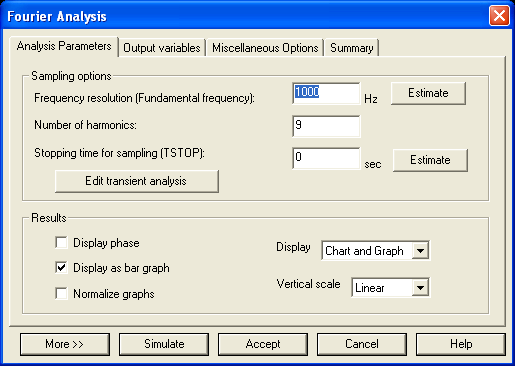This screenshot has height=366, width=515.
Task: Focus the Number of harmonics field
Action: 326,126
